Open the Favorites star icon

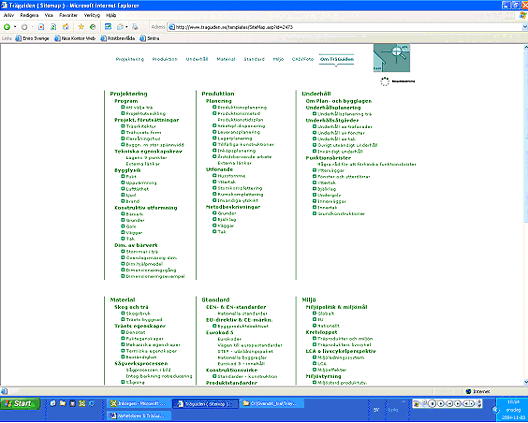click(81, 27)
